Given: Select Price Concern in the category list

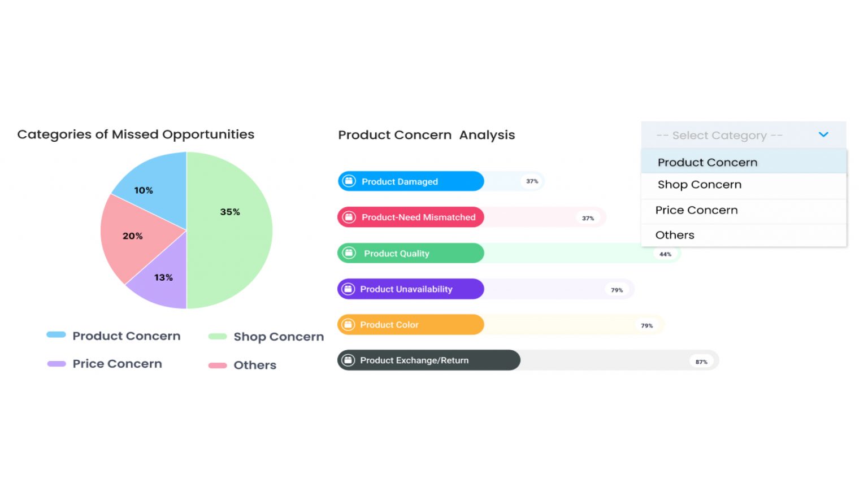Looking at the screenshot, I should click(696, 210).
